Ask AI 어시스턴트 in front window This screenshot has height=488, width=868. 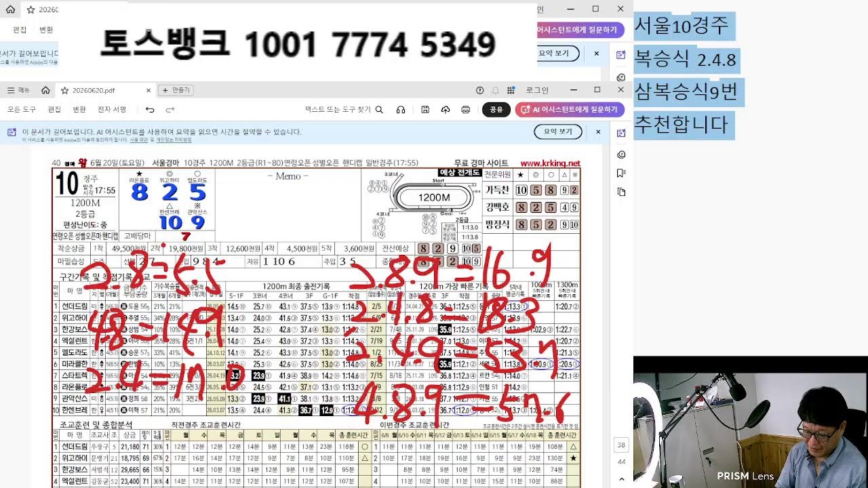[x=570, y=109]
